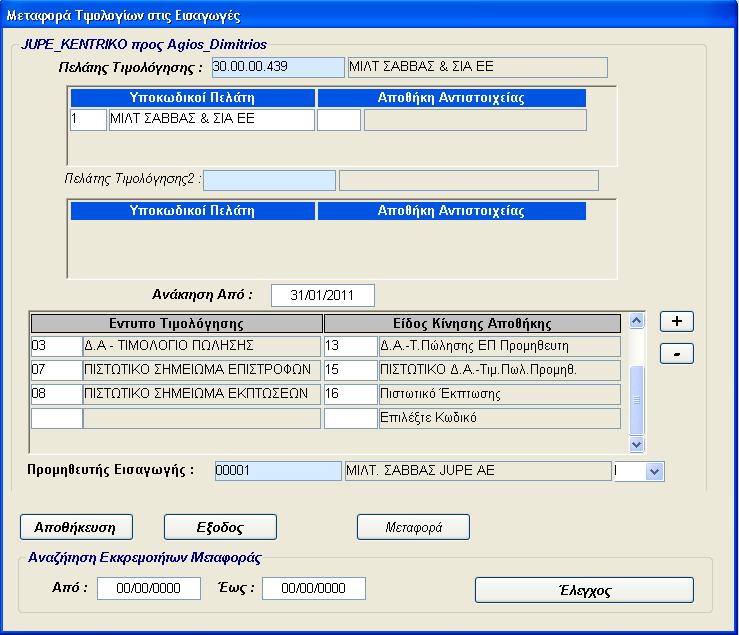The width and height of the screenshot is (739, 635).
Task: Click the Δ.Α - ΤΙΜΟΛΟΓΙΟ ΠΩΛΗΣΗΣ cell
Action: [x=202, y=346]
